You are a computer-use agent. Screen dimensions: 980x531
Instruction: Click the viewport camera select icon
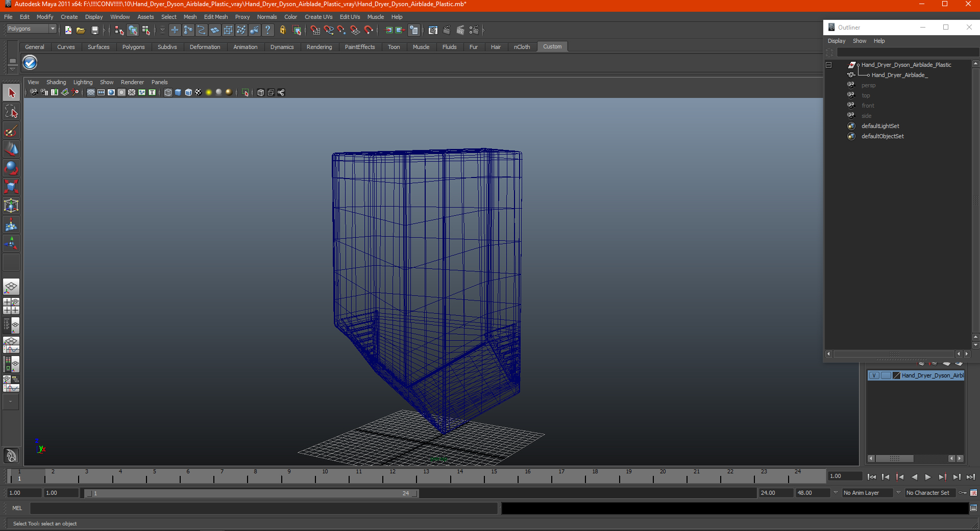[34, 92]
